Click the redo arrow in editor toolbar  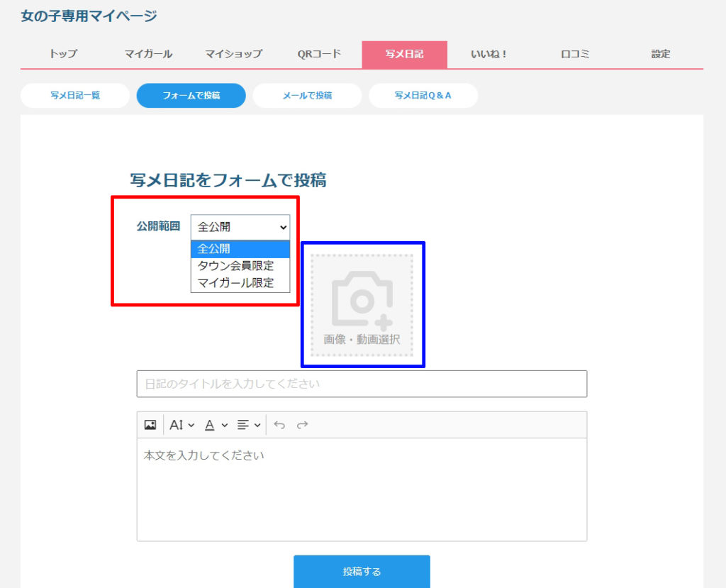pos(302,425)
